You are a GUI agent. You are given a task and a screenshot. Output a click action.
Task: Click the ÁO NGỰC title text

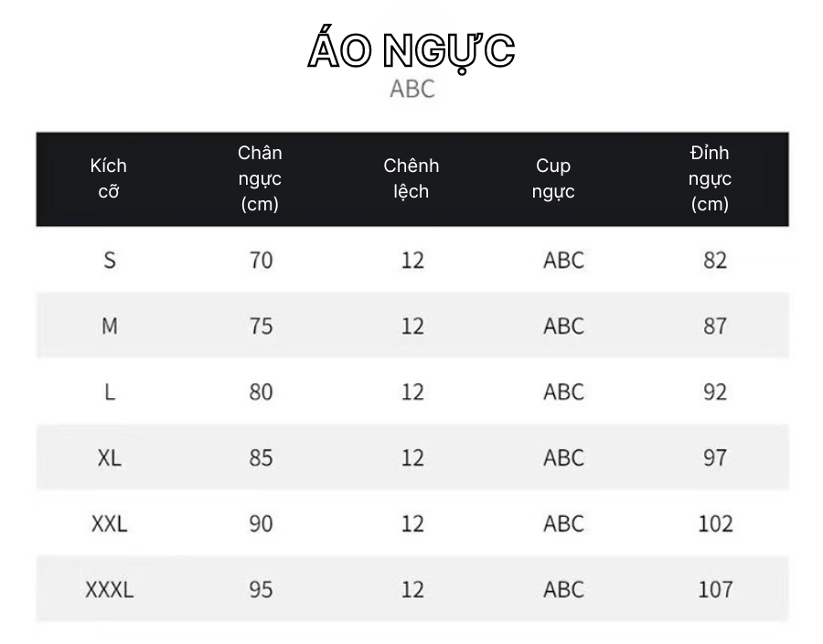(411, 50)
